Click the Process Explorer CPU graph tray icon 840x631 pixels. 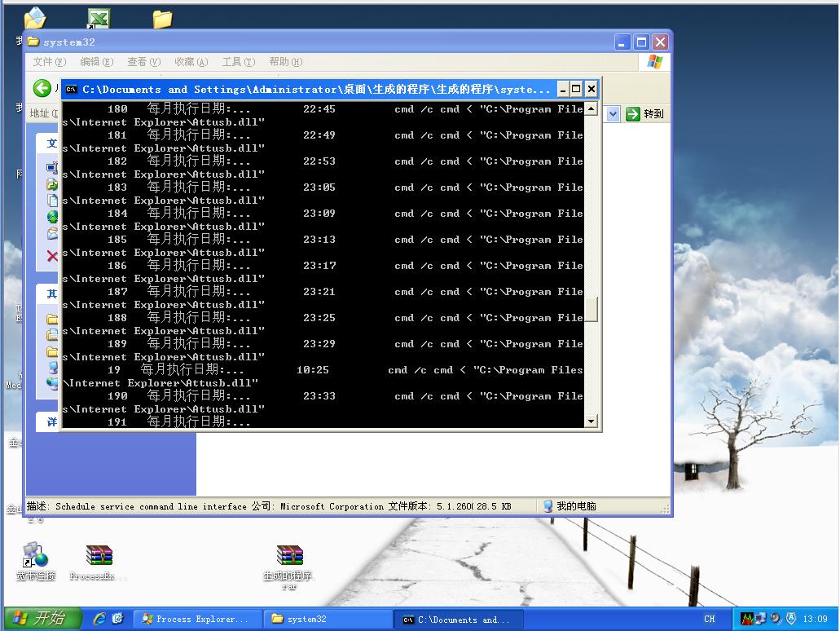coord(747,619)
